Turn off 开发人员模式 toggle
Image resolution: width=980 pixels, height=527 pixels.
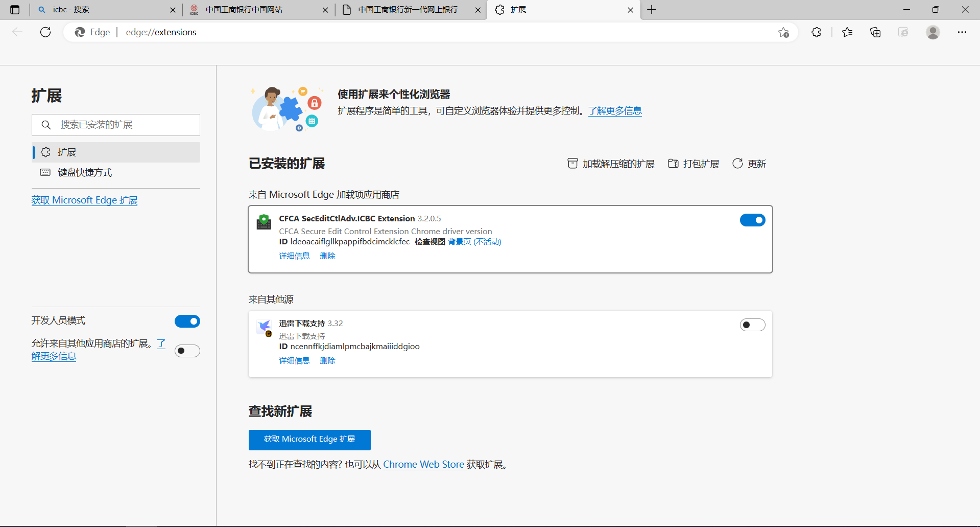[187, 322]
